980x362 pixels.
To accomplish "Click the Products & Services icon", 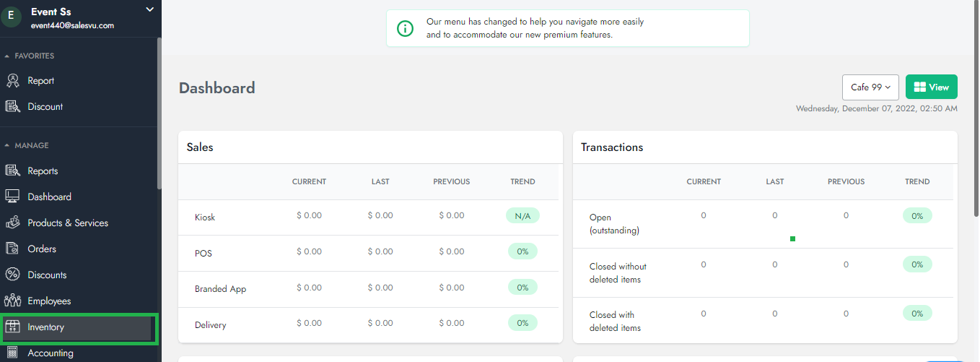I will pos(12,223).
